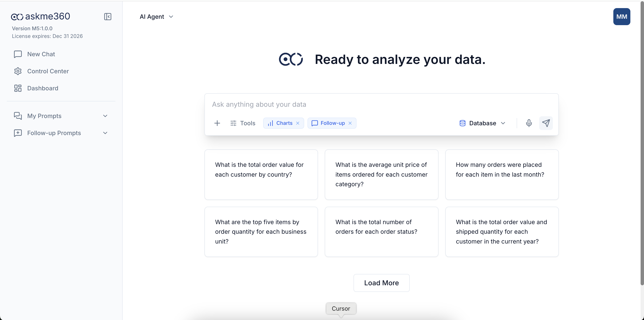Open Control Center from the sidebar

coord(48,71)
